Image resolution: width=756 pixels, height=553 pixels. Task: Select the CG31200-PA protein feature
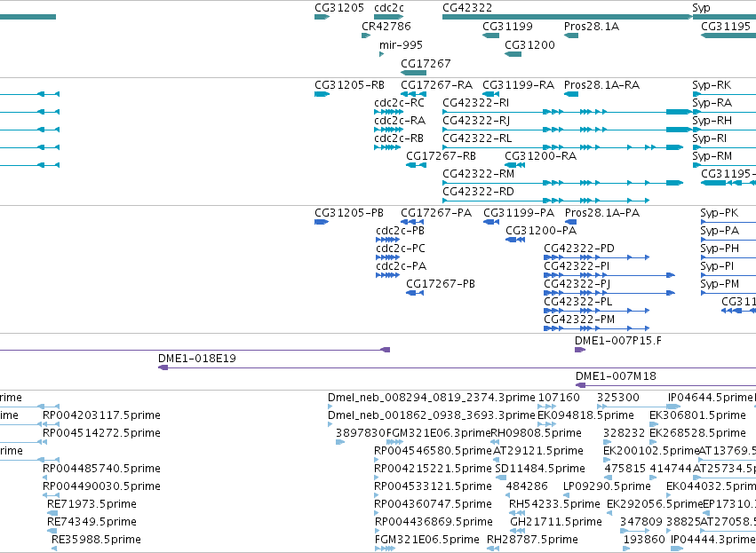tap(515, 240)
